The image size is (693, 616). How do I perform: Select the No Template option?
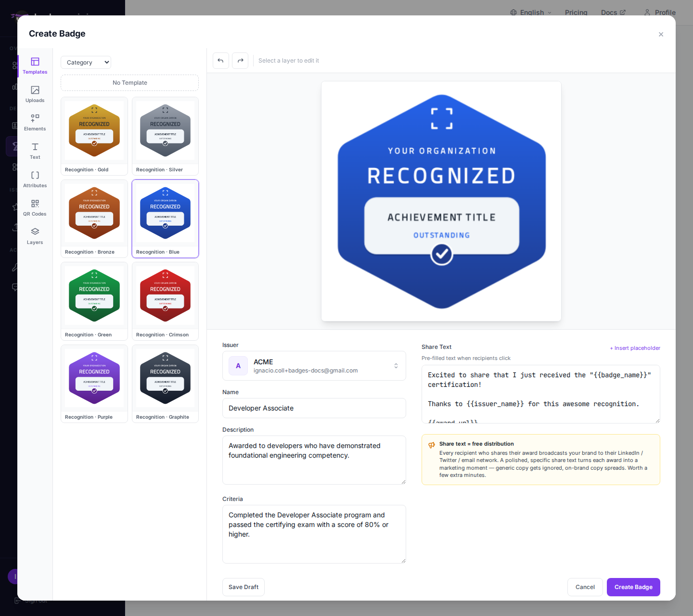pos(129,83)
